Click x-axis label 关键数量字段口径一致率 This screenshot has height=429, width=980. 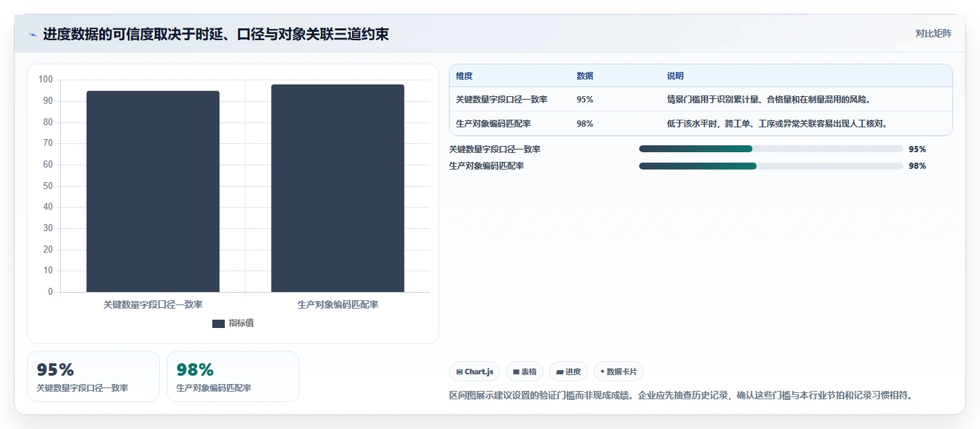[x=153, y=304]
